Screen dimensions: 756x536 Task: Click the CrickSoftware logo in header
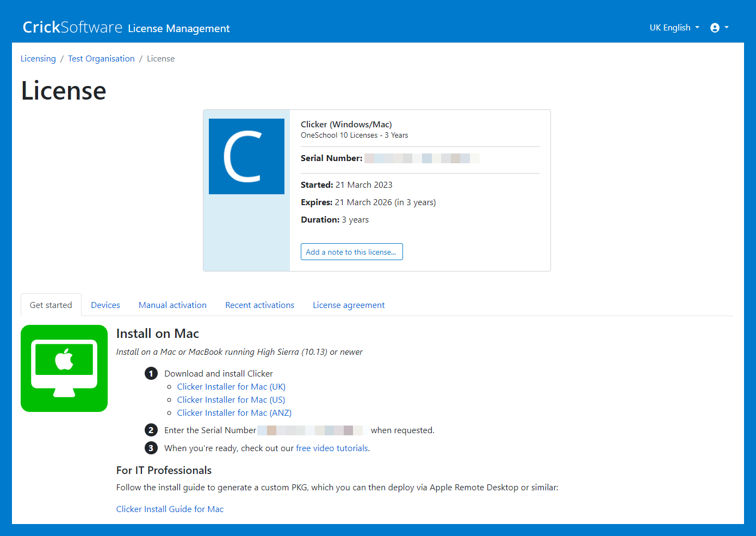(72, 27)
